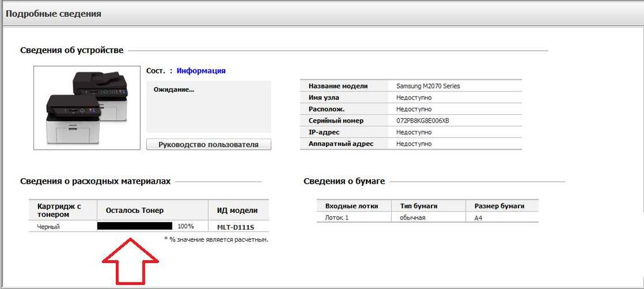Click the "IP-адрес" row label
644x289 pixels.
[x=326, y=132]
